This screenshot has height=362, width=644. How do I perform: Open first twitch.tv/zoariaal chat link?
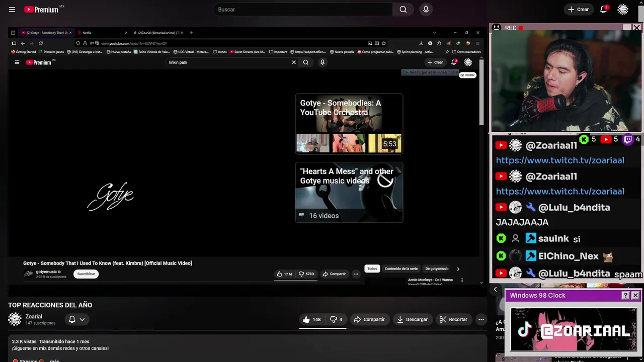pyautogui.click(x=560, y=160)
